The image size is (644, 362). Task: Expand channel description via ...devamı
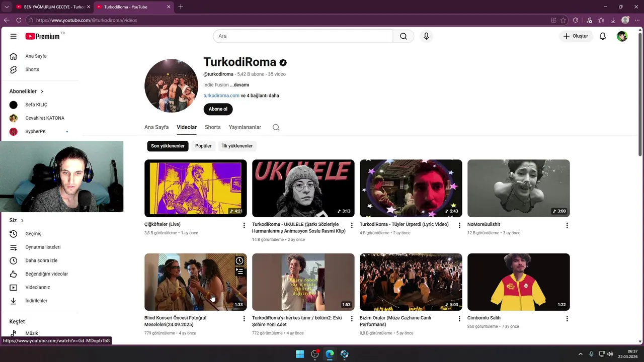pos(239,85)
